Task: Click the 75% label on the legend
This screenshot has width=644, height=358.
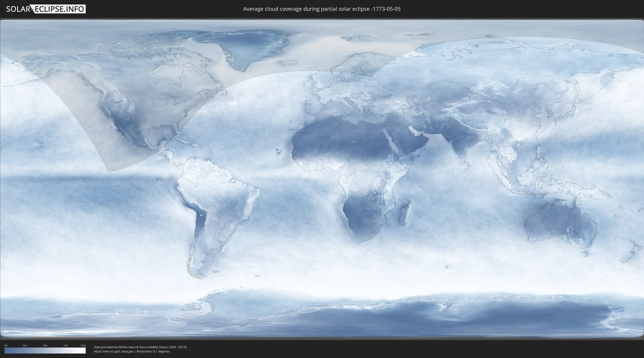Action: coord(65,345)
